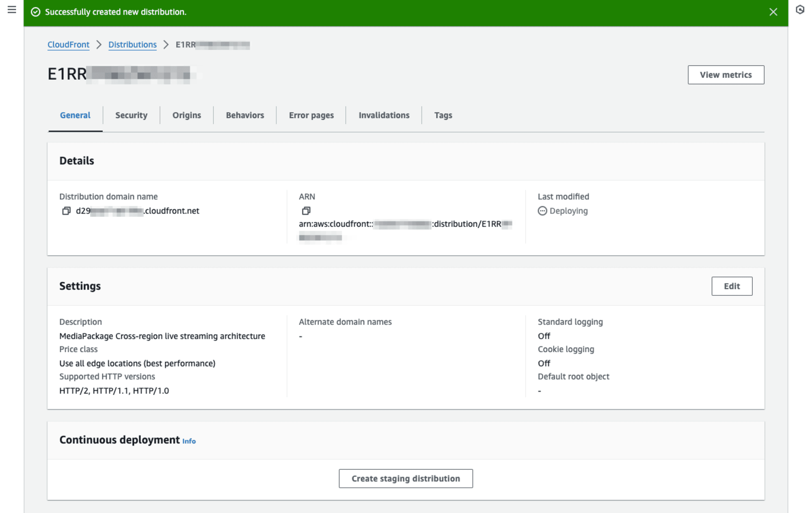Screen dimensions: 812x513
Task: Click the Last modified label
Action: pos(563,197)
